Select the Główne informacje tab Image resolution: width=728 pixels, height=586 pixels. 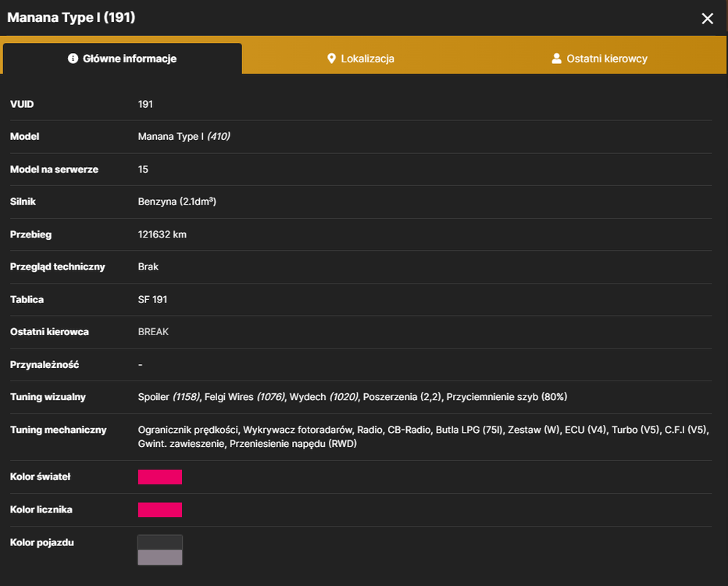[123, 59]
